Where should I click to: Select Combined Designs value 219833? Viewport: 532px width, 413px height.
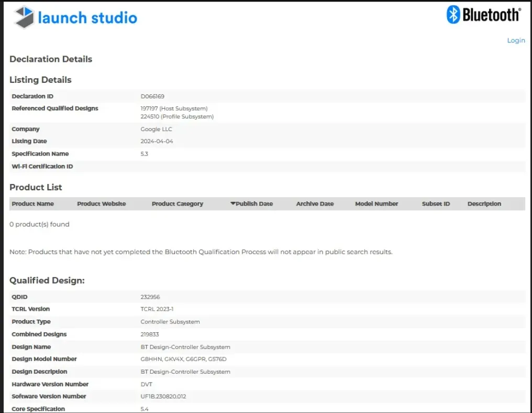pos(150,334)
